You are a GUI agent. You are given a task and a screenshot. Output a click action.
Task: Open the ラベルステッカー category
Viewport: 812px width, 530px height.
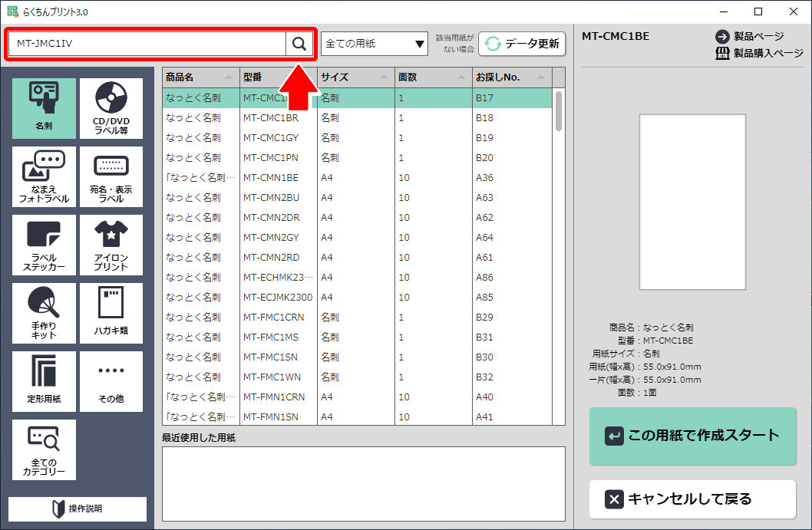(x=44, y=245)
